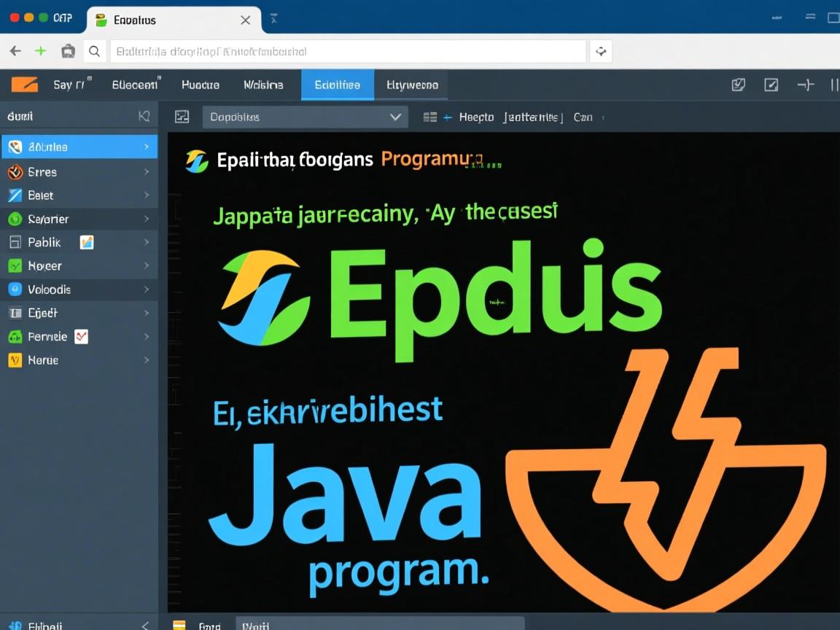Select the keyboard icon in the durui search field

tap(144, 116)
